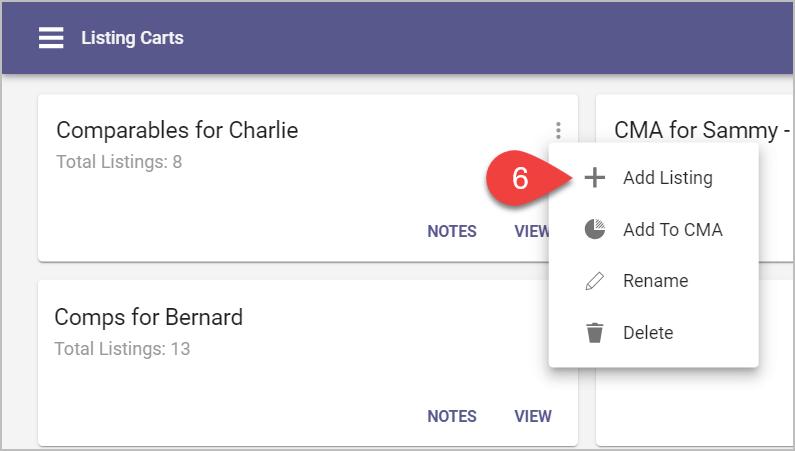Click the trash can Delete icon
This screenshot has width=795, height=451.
594,332
